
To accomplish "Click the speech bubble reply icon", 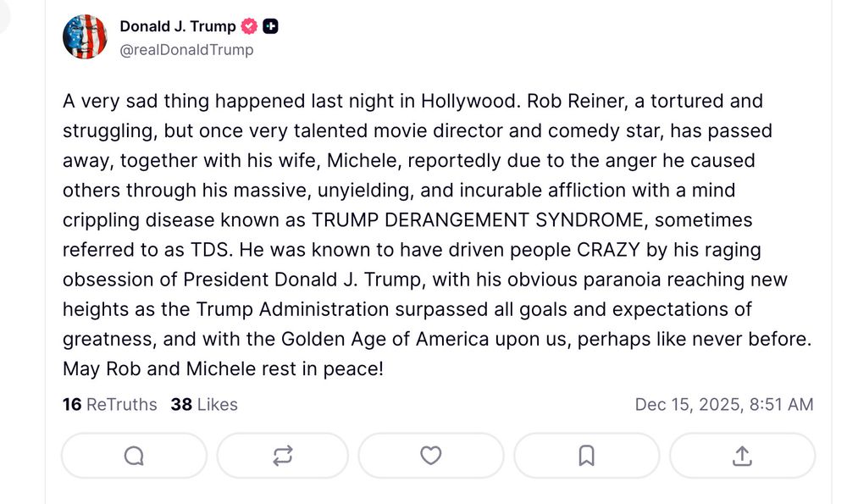I will point(133,455).
